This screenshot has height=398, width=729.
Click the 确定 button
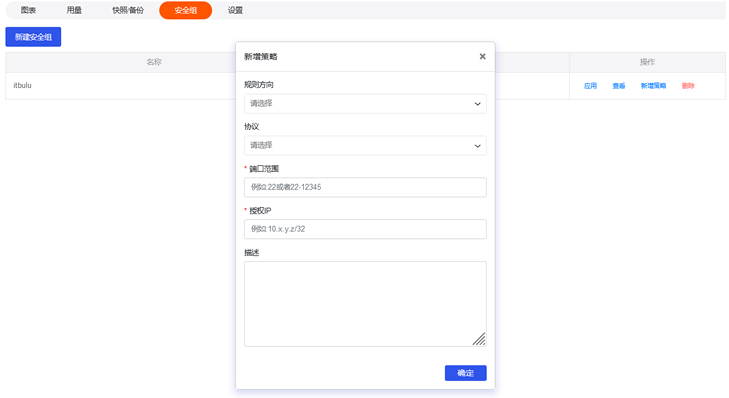465,373
